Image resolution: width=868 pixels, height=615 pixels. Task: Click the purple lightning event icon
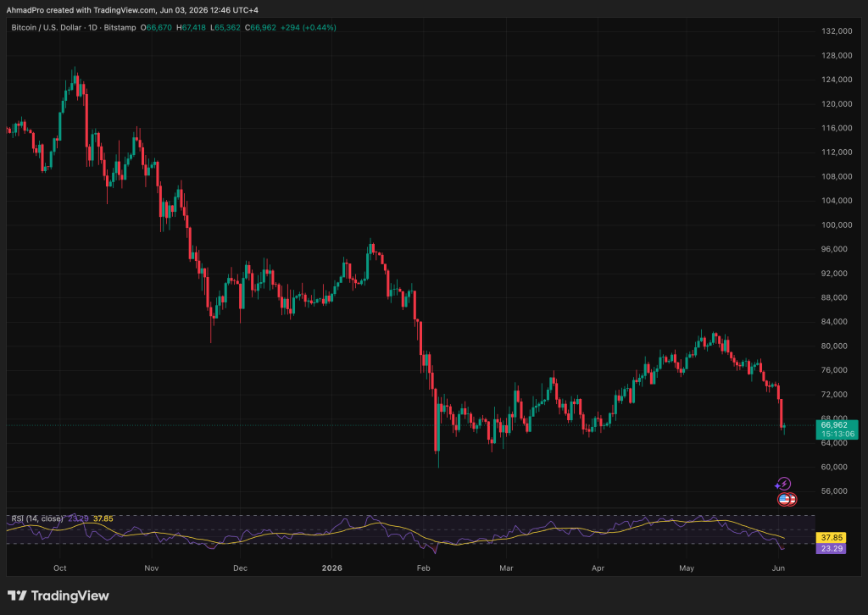tap(783, 484)
